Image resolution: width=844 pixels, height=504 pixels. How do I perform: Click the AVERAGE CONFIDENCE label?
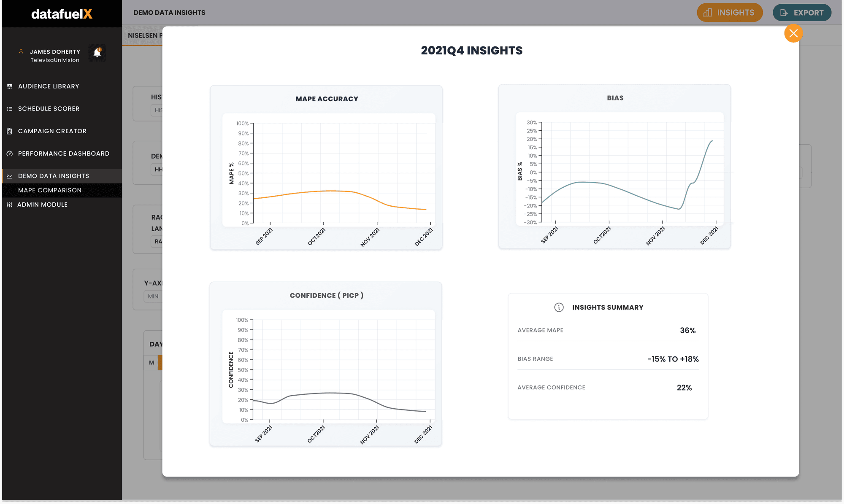(551, 388)
